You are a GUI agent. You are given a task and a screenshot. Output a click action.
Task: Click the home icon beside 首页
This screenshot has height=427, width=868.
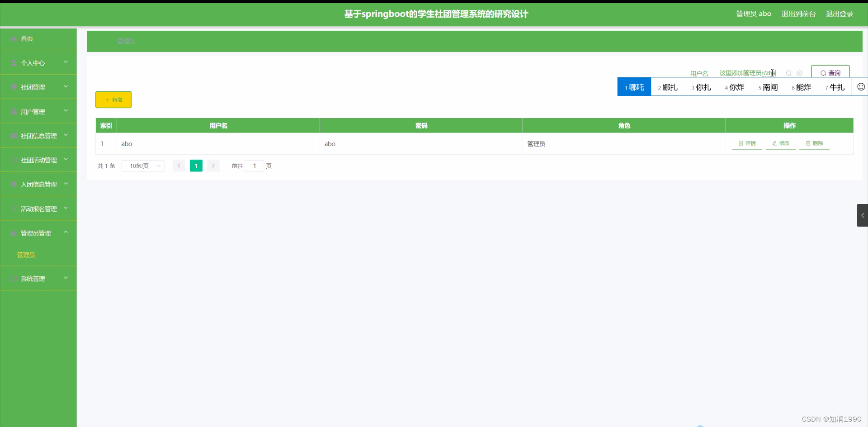[13, 38]
